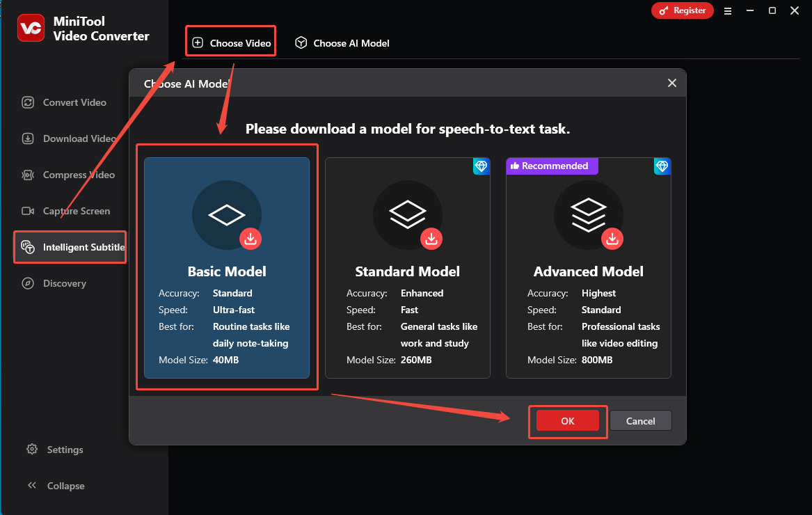This screenshot has height=515, width=812.
Task: Click OK to confirm model choice
Action: point(568,421)
